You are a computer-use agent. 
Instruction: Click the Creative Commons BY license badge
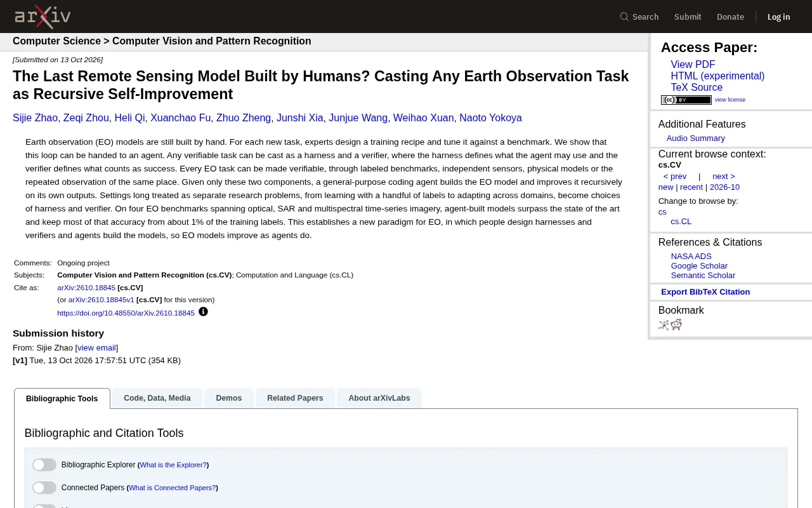[x=686, y=100]
